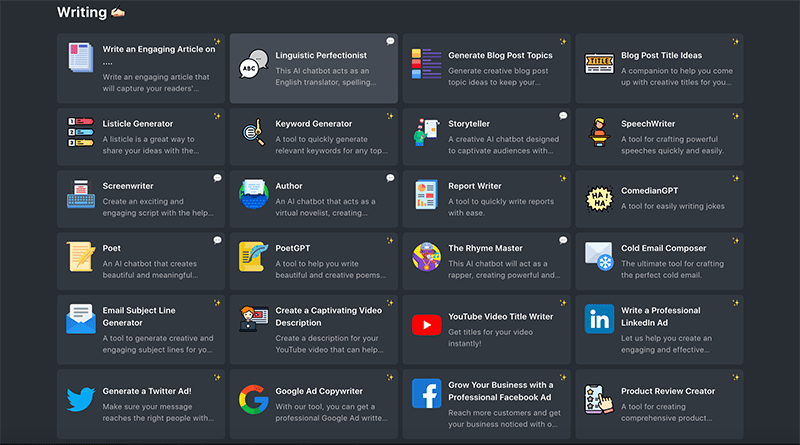Viewport: 800px width, 445px height.
Task: Click the Twitter bird icon
Action: 81,399
